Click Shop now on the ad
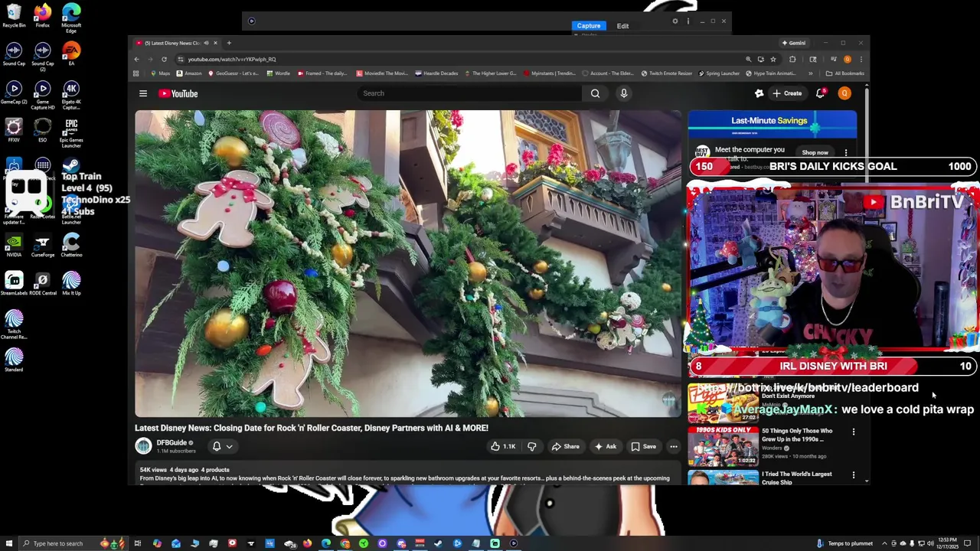 pos(815,152)
